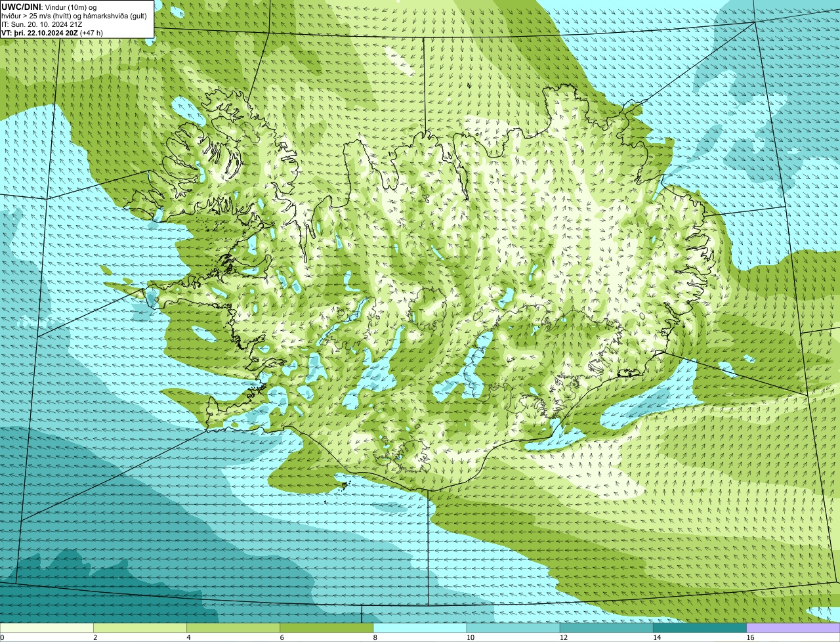Viewport: 840px width, 642px height.
Task: Click the 14–16 m/s dark teal legend swatch
Action: click(700, 628)
